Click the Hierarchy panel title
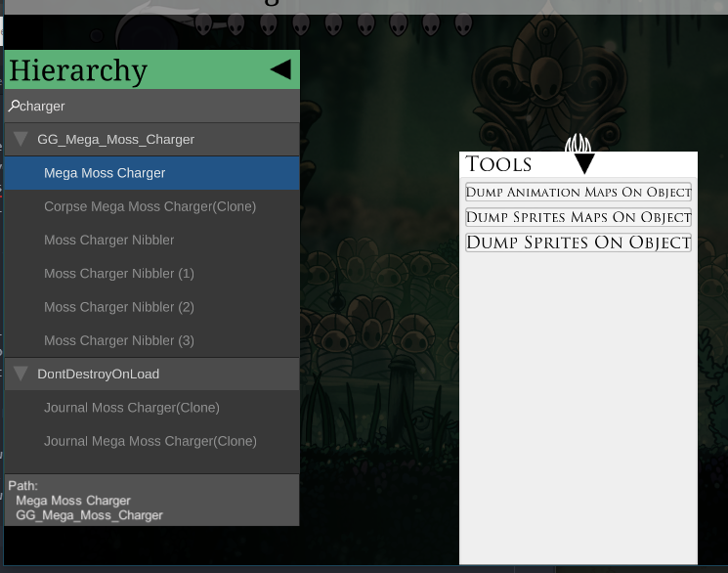Screen dimensions: 728x573 pos(78,70)
